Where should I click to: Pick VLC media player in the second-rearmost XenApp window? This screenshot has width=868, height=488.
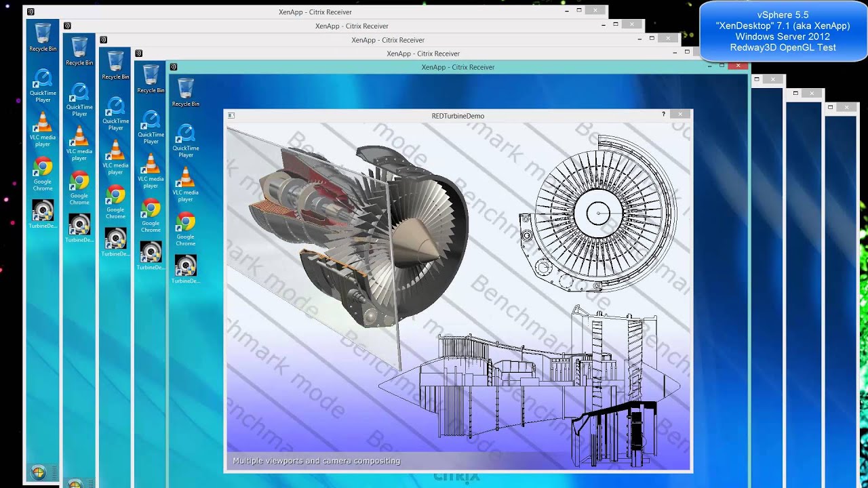[x=79, y=144]
